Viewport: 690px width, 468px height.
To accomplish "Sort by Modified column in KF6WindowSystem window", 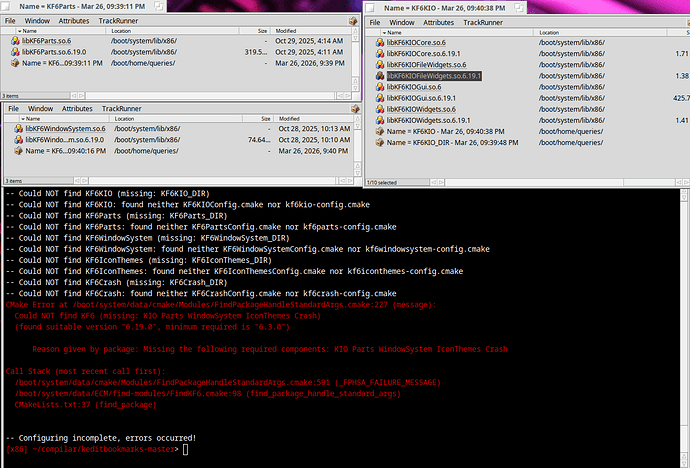I will pos(313,119).
